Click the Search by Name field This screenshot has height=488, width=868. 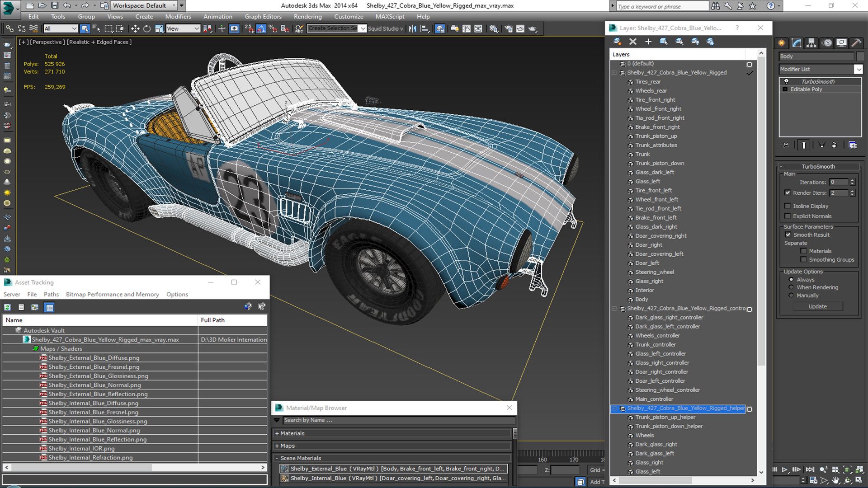tap(398, 420)
